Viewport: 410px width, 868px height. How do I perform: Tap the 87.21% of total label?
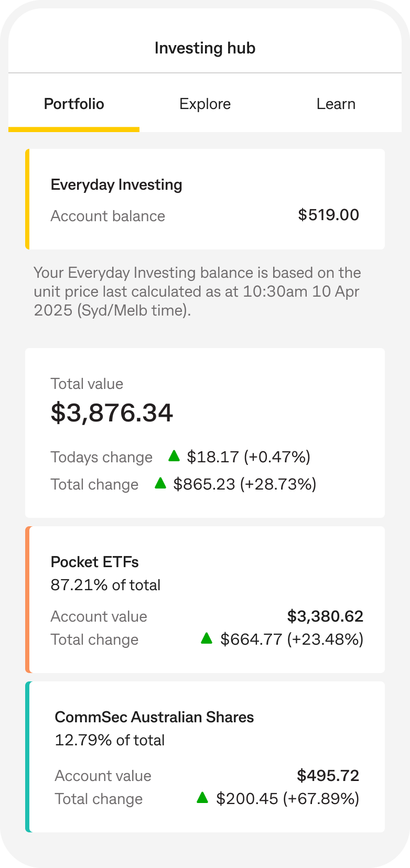pyautogui.click(x=105, y=585)
